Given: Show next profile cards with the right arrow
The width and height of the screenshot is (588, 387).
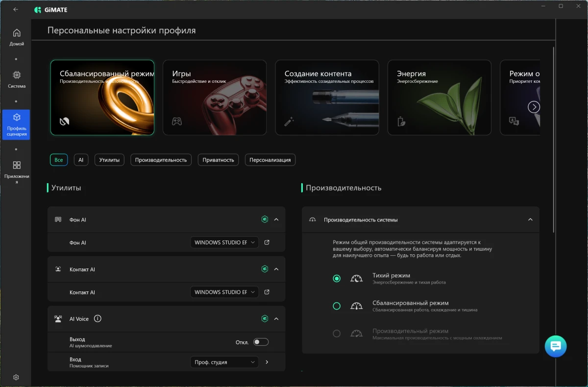Looking at the screenshot, I should click(x=534, y=107).
